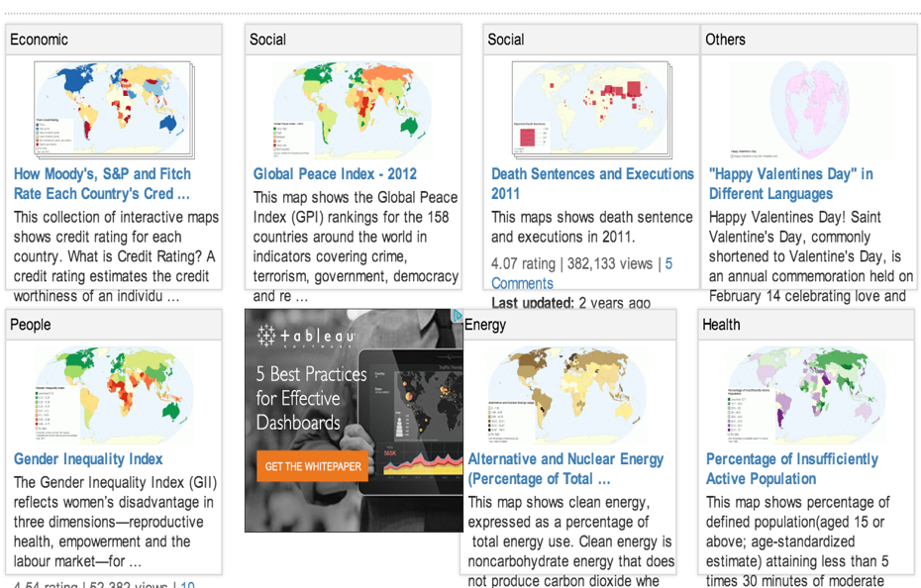Screen dimensions: 921x588
Task: Click '4.07 rating | 382,133 views' text
Action: tap(571, 263)
